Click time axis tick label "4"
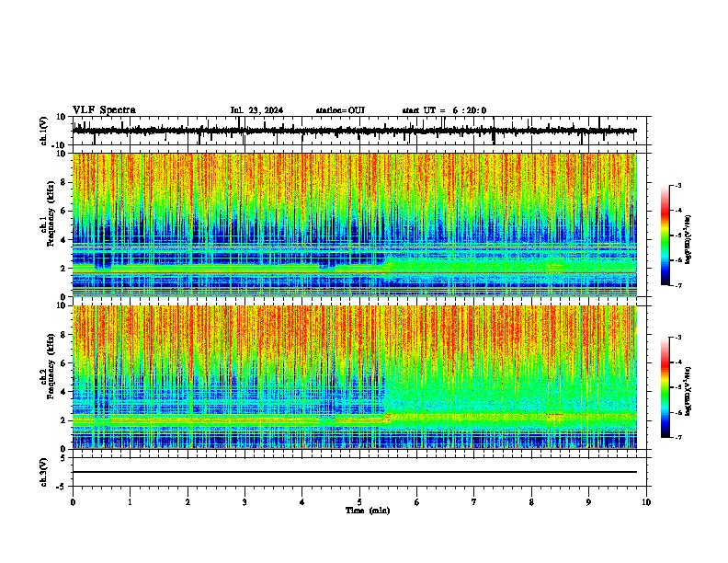Image resolution: width=728 pixels, height=563 pixels. point(302,502)
